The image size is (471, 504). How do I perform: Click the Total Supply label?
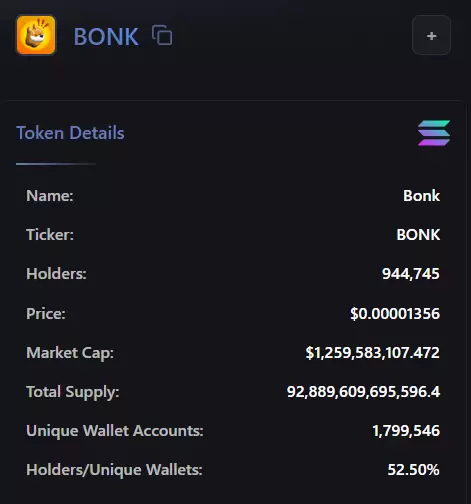point(73,392)
